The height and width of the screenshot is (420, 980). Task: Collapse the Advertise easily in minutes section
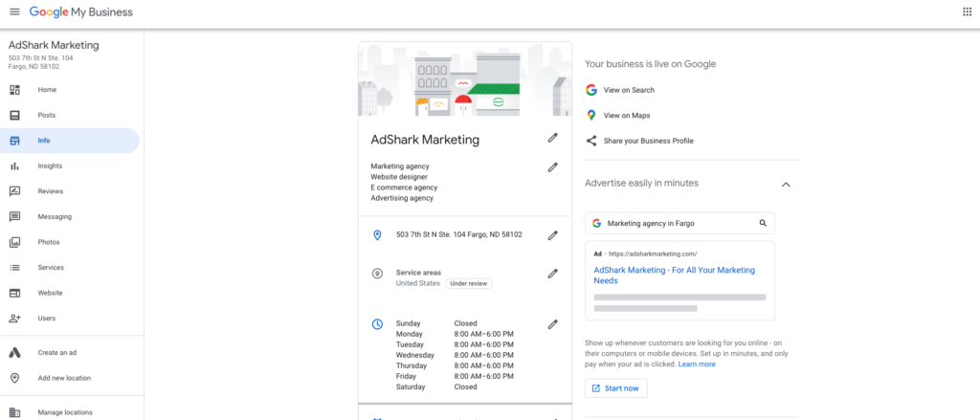[x=787, y=185]
